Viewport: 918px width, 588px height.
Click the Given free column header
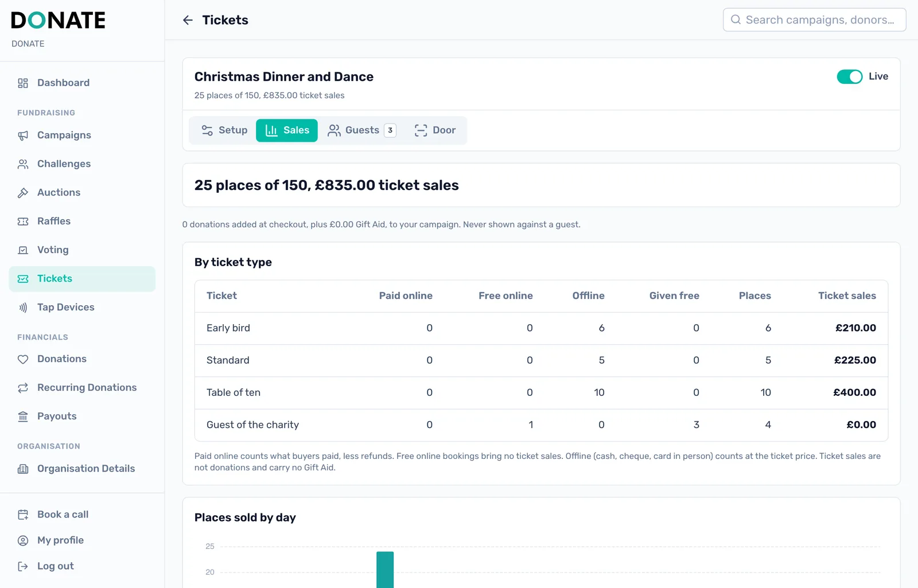674,296
